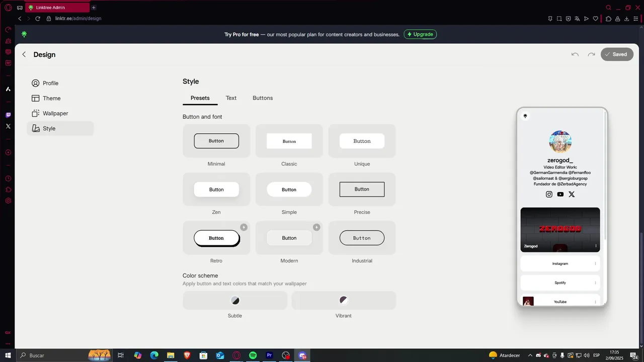The image size is (644, 362).
Task: Open Wallpaper section in sidebar
Action: (x=60, y=113)
